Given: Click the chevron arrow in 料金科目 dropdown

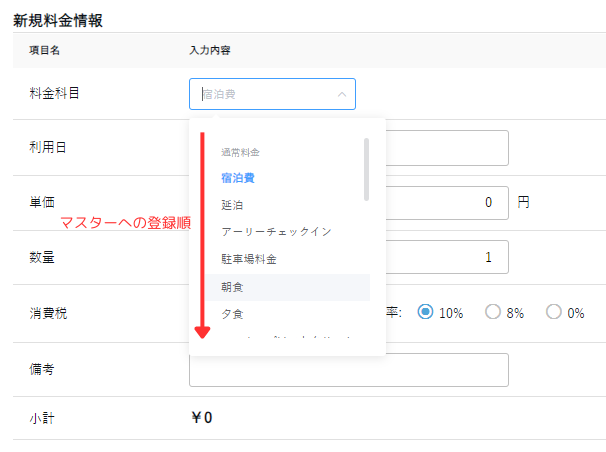Looking at the screenshot, I should click(341, 95).
